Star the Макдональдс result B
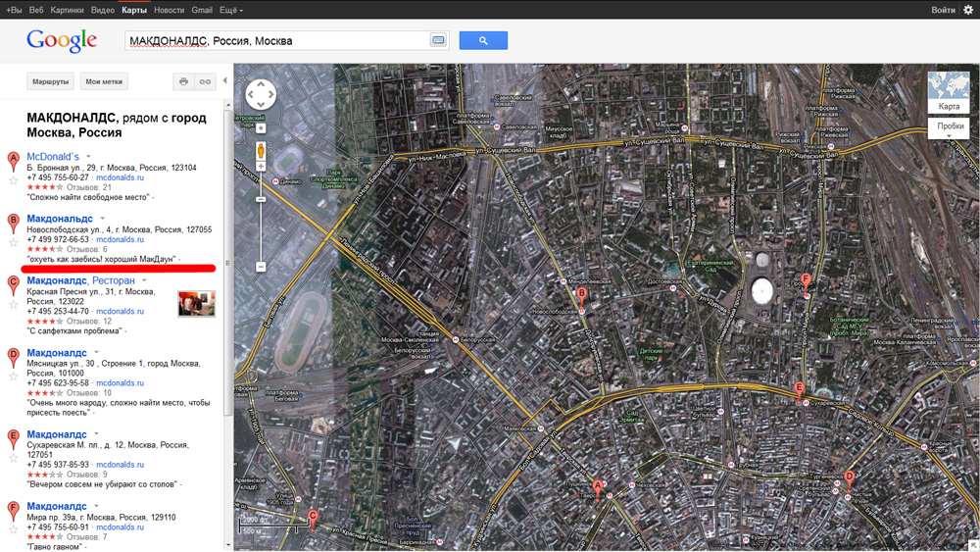Viewport: 980px width, 552px height. pyautogui.click(x=13, y=243)
